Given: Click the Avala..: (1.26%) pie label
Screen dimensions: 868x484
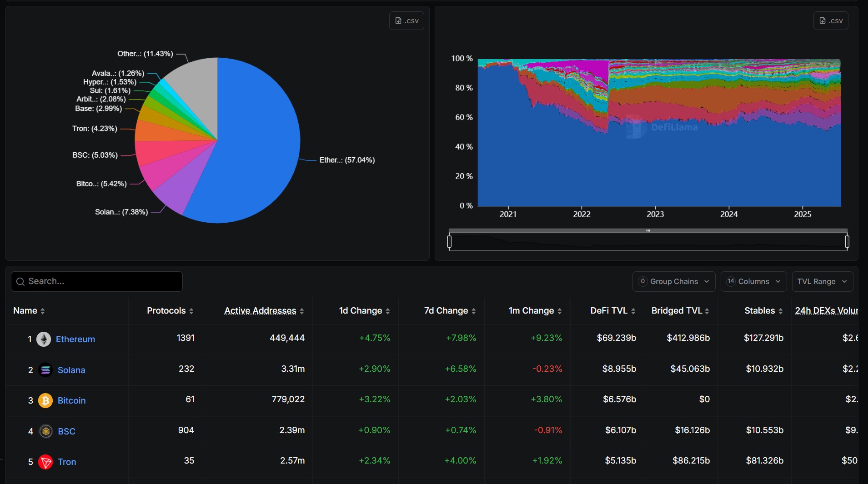Looking at the screenshot, I should (118, 73).
